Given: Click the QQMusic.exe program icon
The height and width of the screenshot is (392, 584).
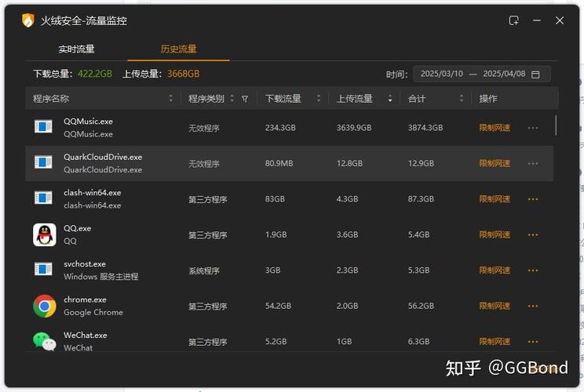Looking at the screenshot, I should tap(43, 126).
